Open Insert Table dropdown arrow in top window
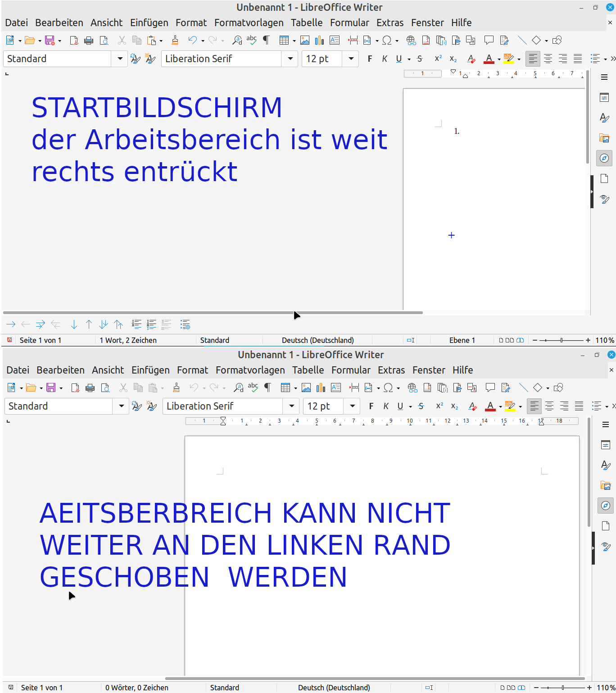 294,41
